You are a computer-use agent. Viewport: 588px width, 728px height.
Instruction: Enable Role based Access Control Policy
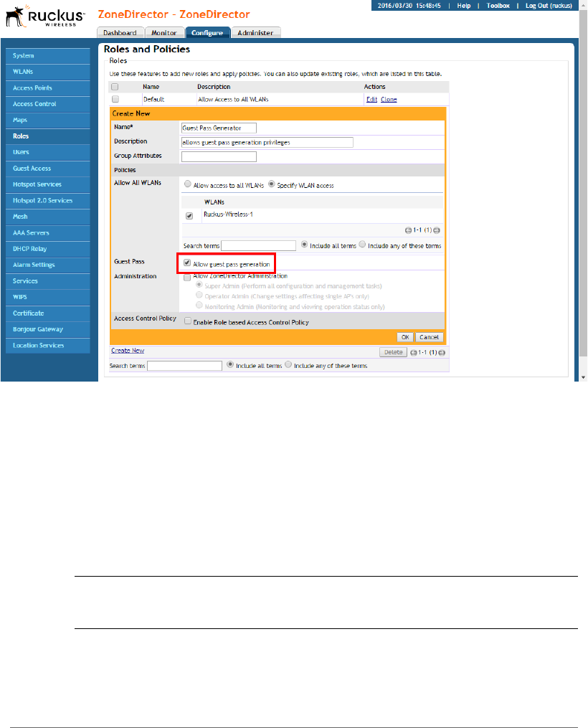click(188, 321)
